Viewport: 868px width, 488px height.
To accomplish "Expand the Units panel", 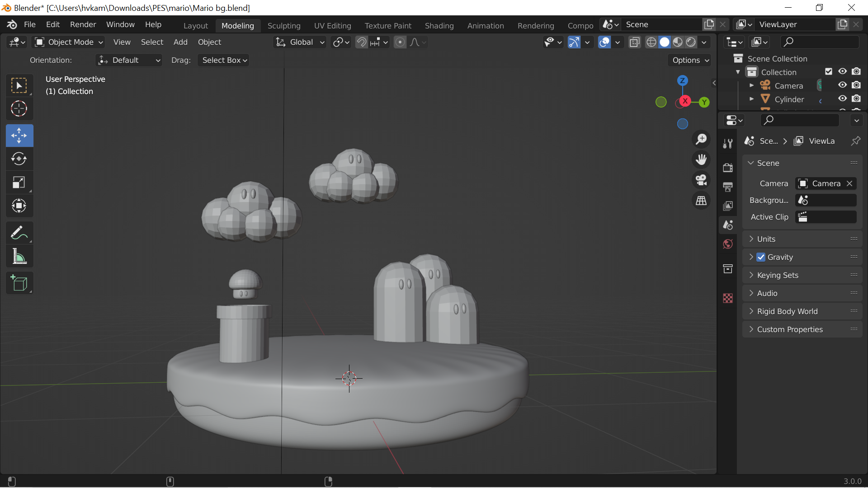I will click(766, 239).
